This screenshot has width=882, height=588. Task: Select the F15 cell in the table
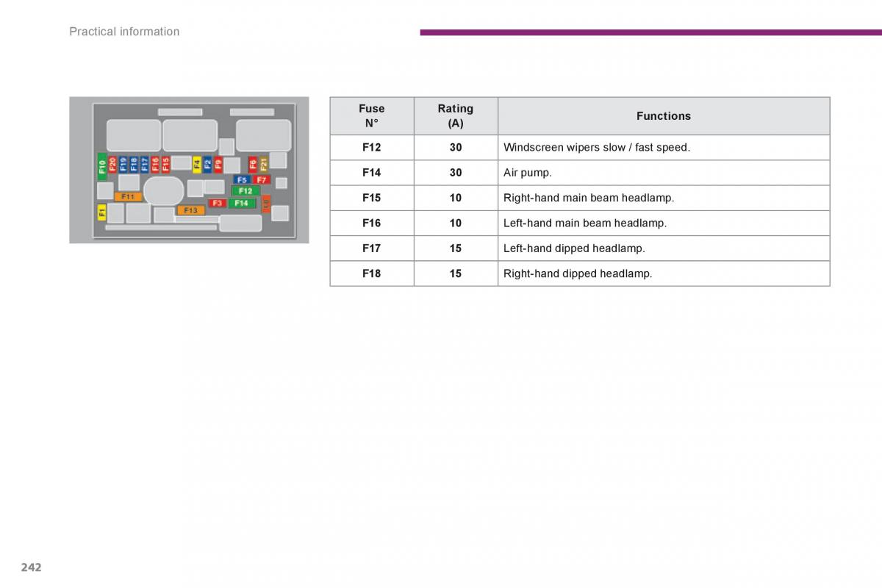tap(372, 198)
